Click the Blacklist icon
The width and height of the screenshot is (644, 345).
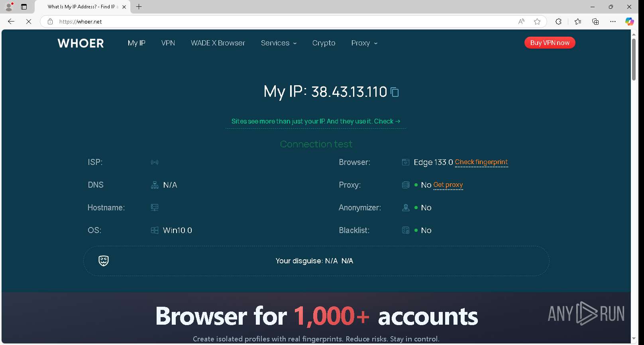pos(406,230)
